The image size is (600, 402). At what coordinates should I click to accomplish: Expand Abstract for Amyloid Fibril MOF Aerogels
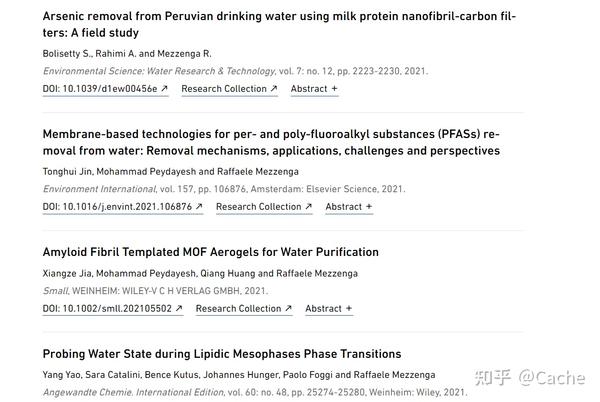[x=329, y=309]
